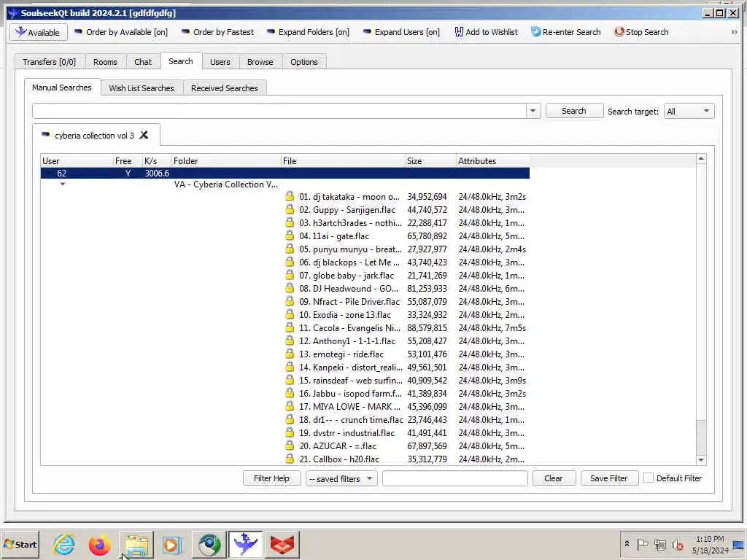Sort results by K/s column

pyautogui.click(x=157, y=161)
